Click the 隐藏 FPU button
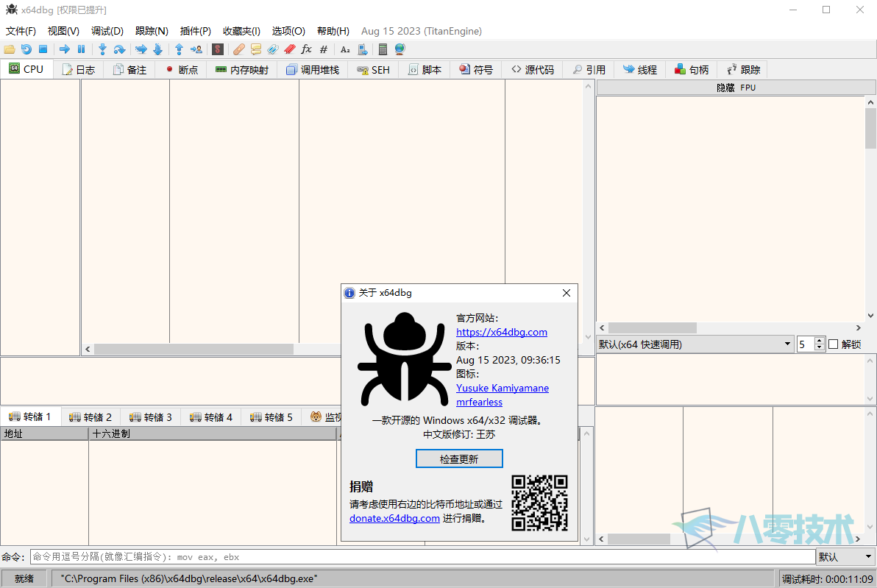Viewport: 877px width, 588px height. pos(736,88)
